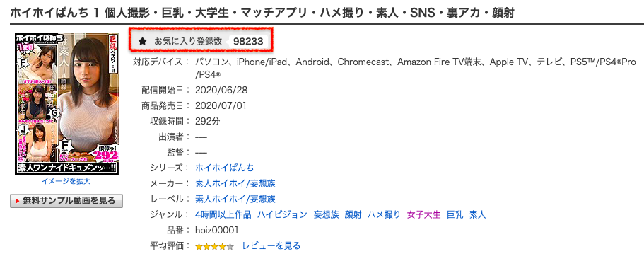Open the レビューを見る link
Screen dimensions: 644x266
point(271,246)
